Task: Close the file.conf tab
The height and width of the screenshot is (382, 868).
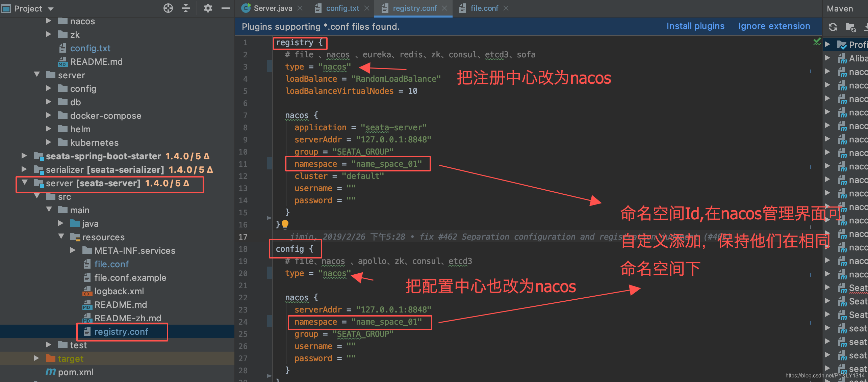Action: coord(506,8)
